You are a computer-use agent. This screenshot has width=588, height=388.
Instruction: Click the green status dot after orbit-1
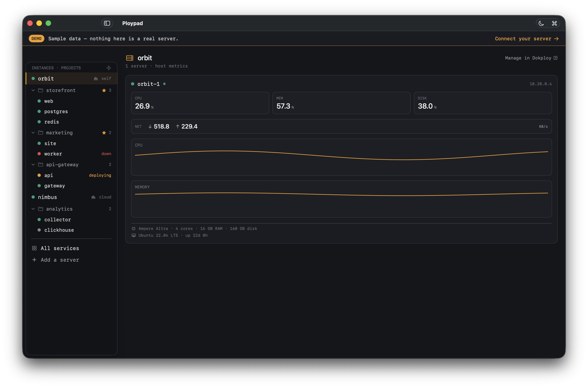(x=164, y=84)
